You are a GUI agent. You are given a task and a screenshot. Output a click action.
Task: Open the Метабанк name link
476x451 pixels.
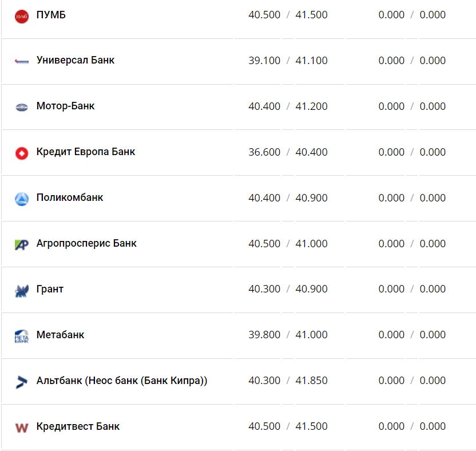[x=60, y=335]
